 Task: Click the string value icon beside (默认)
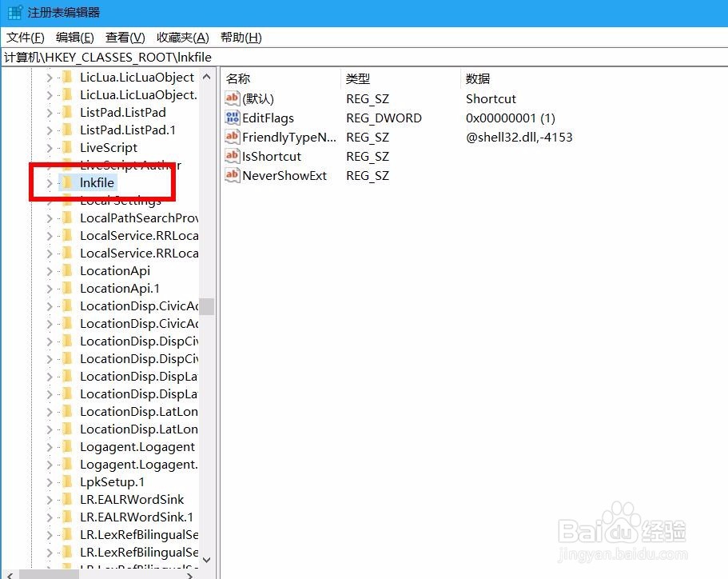pos(232,98)
